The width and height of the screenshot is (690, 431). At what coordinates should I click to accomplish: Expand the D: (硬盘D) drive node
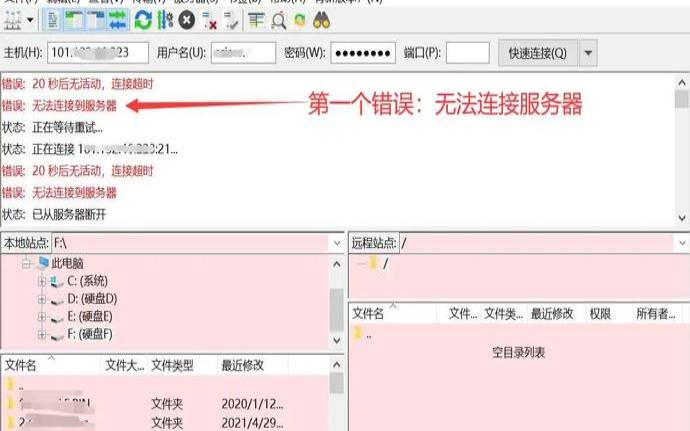42,299
